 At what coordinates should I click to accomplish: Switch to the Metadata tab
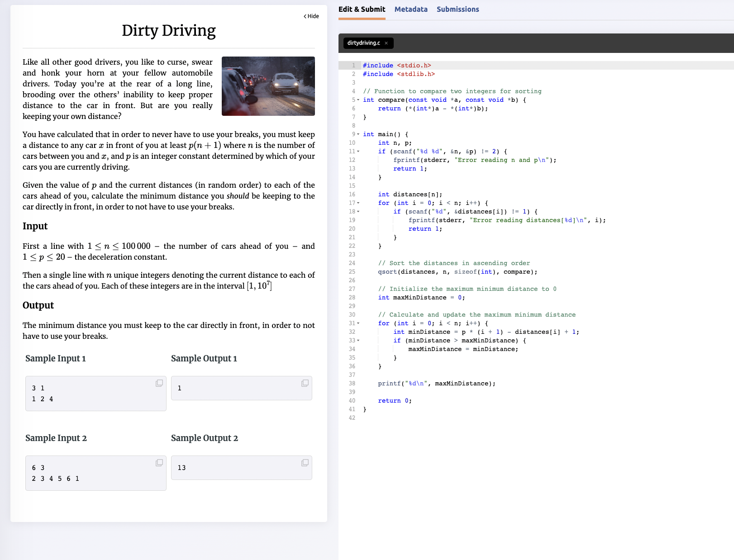click(x=411, y=9)
